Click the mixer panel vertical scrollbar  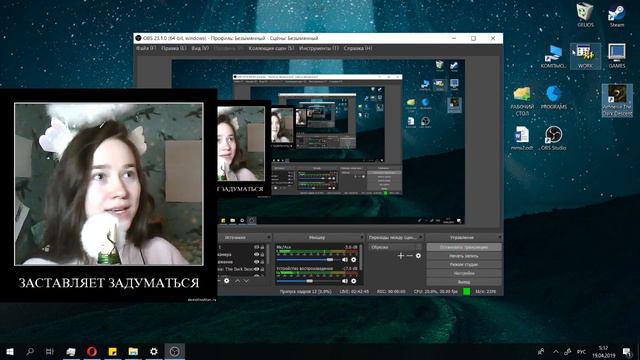(x=361, y=257)
